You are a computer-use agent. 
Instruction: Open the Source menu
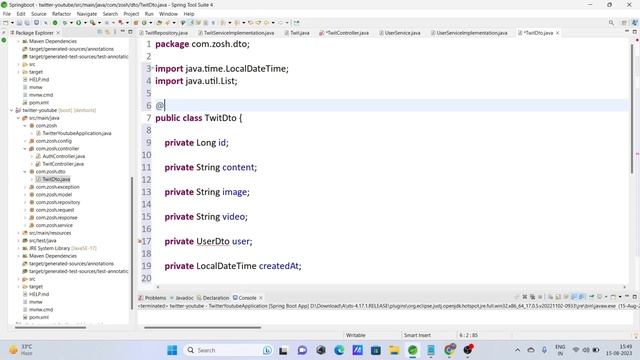[x=39, y=14]
